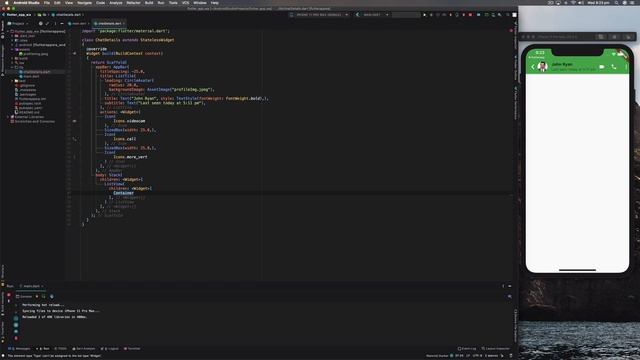Click the red rerun icon in Run panel
This screenshot has height=360, width=640.
coord(9,295)
